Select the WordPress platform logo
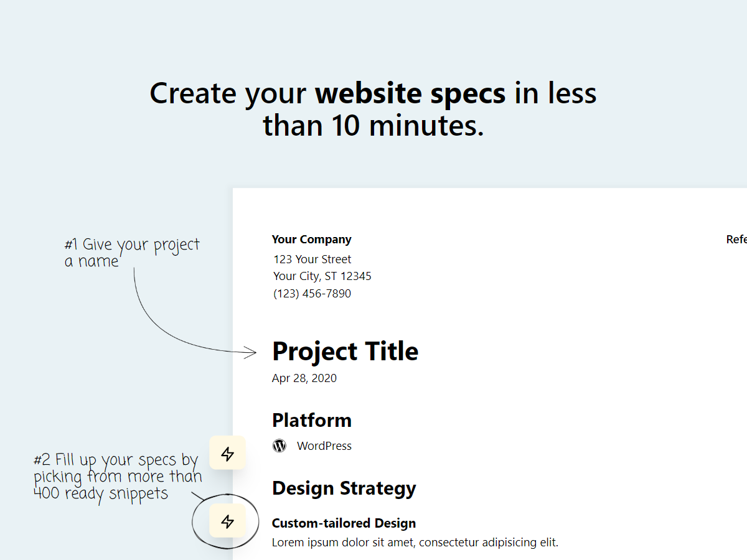 click(278, 446)
